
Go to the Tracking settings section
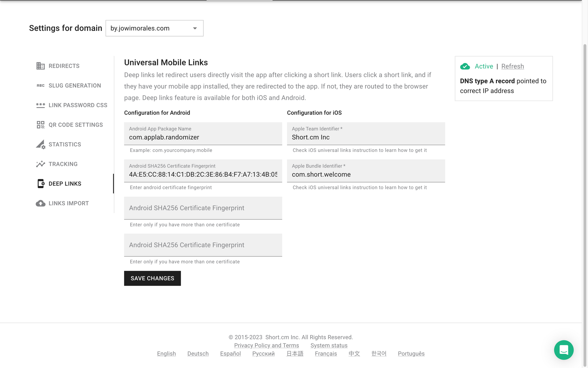pos(63,164)
